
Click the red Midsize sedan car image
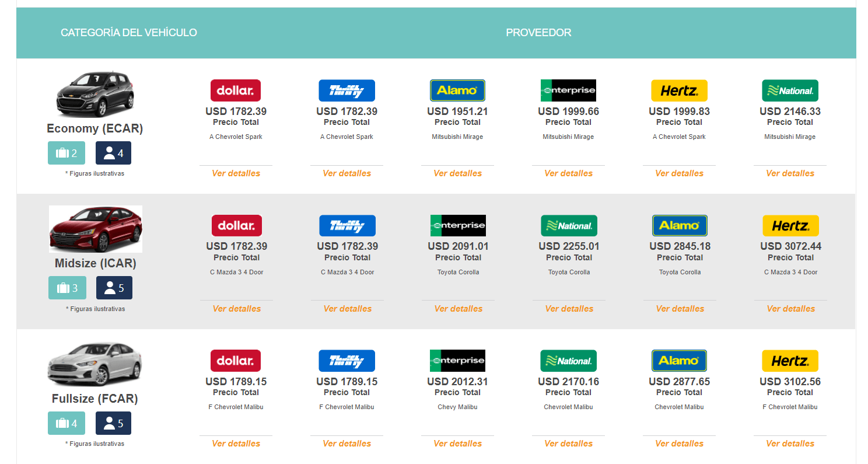96,229
